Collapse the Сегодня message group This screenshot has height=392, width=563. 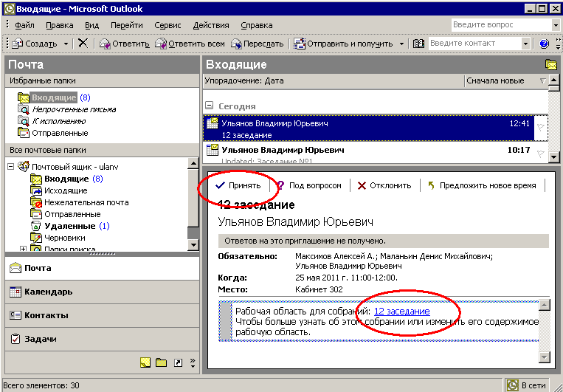click(x=210, y=106)
